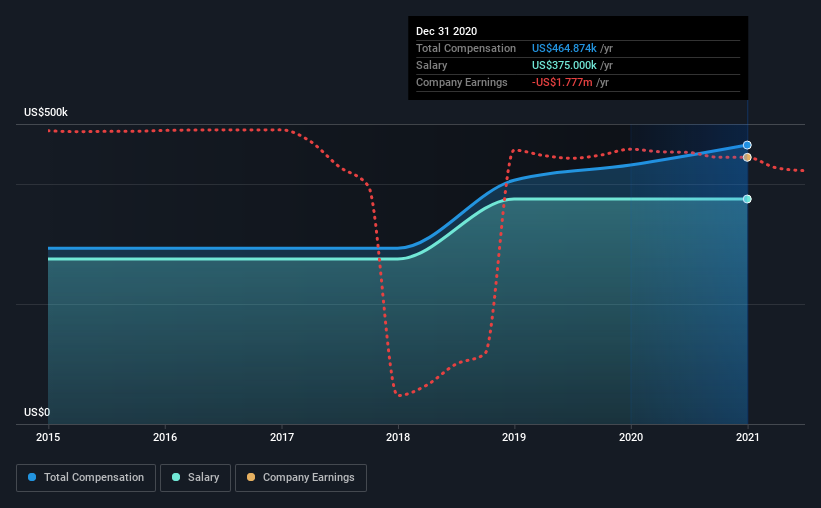Click the -US$1.777m company earnings value
Screen dimensions: 821x508
pyautogui.click(x=562, y=82)
